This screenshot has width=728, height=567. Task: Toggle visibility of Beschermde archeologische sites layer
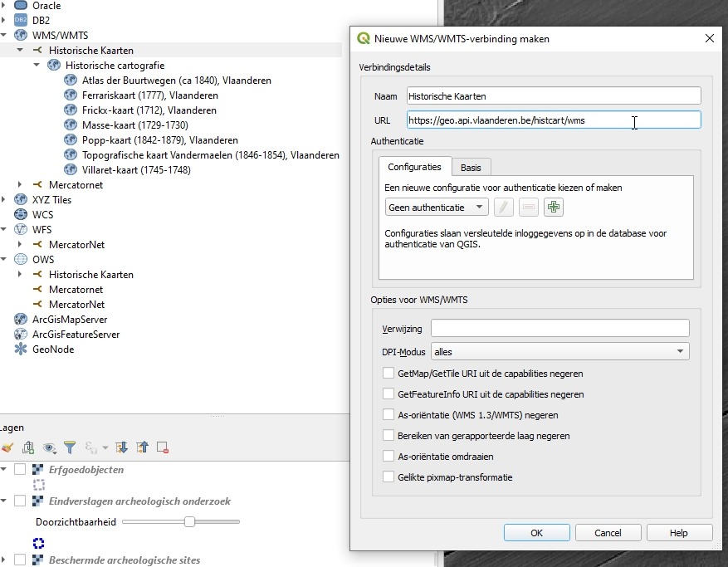19,560
